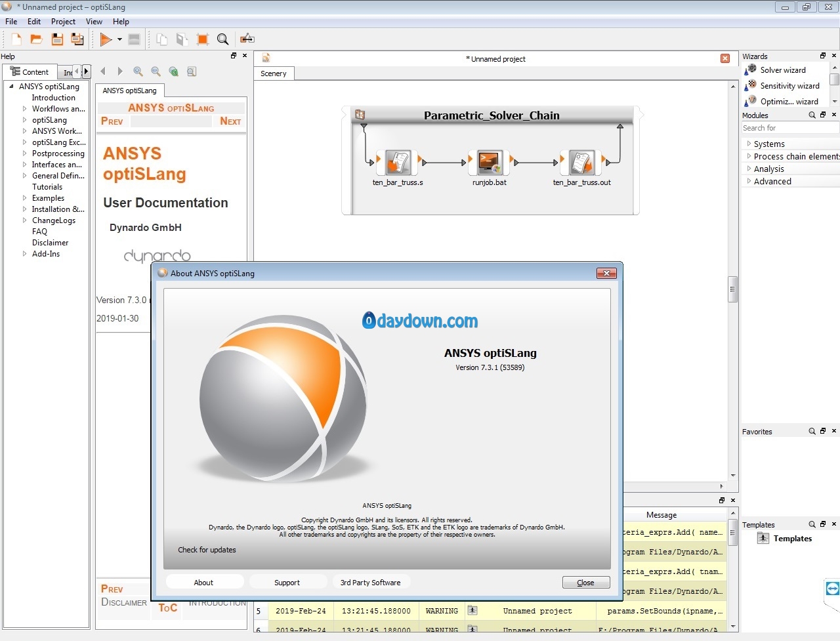Go back in Help with the left arrow
Screen dimensions: 840x641
click(x=103, y=72)
